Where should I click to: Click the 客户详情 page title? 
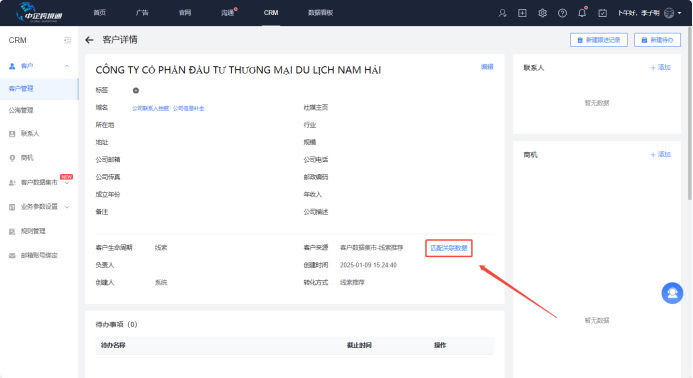click(x=120, y=40)
